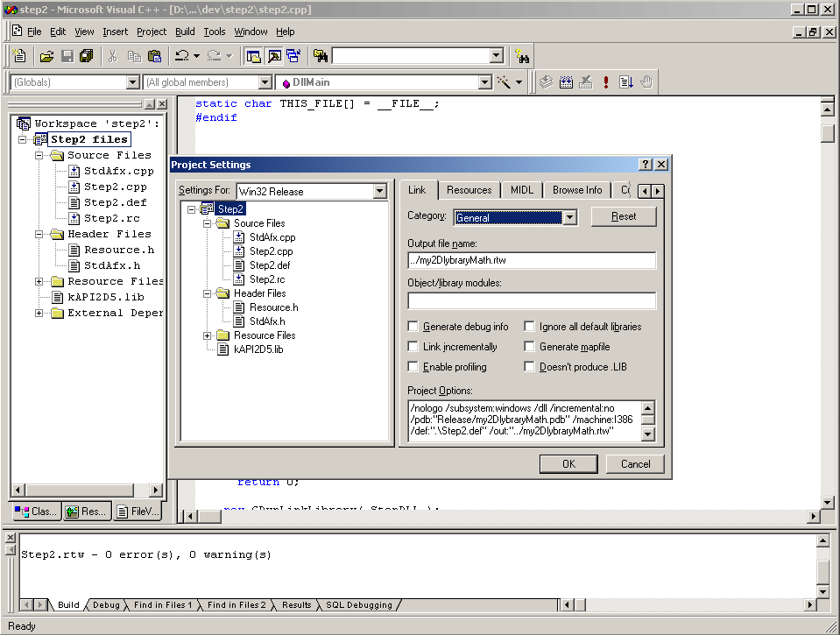Select kAPI2D5.lib in workspace tree
Viewport: 840px width, 635px height.
(105, 297)
